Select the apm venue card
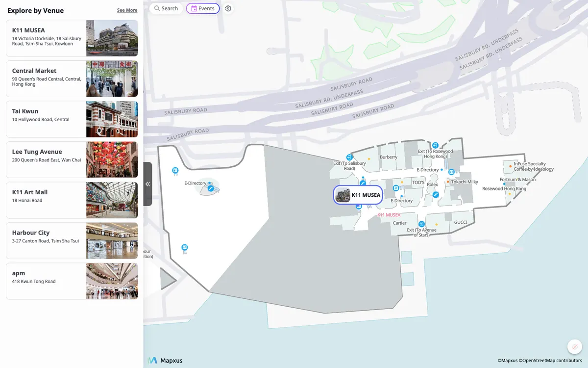The width and height of the screenshot is (588, 368). click(72, 281)
